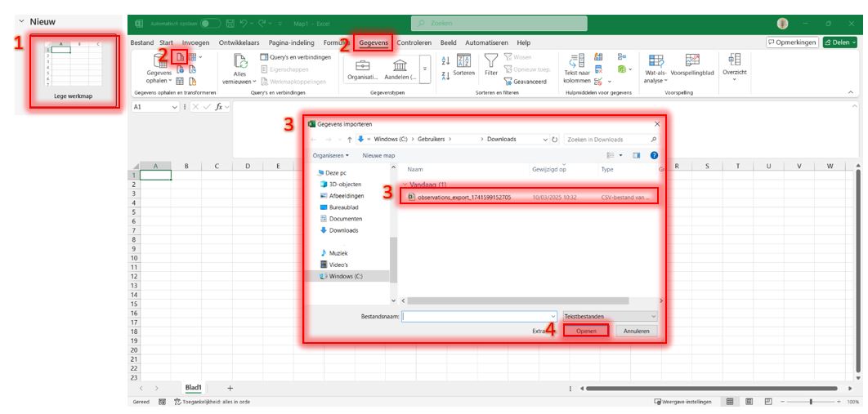Open the Wat-als-analyse dropdown

[x=656, y=69]
